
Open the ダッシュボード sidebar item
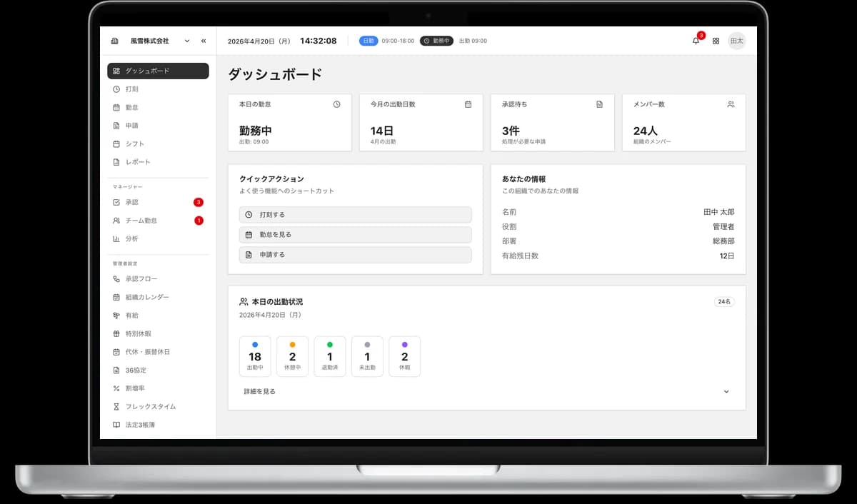tap(158, 71)
